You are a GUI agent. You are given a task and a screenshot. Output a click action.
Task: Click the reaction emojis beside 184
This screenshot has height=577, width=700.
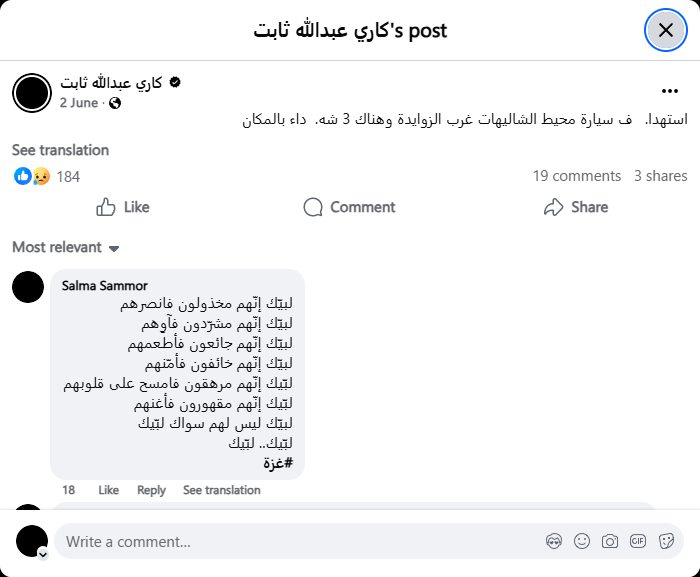point(32,176)
